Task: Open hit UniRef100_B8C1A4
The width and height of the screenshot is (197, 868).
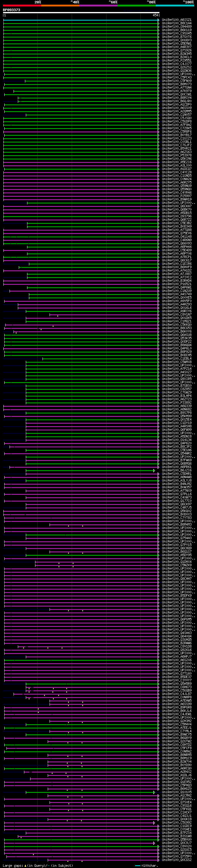Action: (x=176, y=23)
